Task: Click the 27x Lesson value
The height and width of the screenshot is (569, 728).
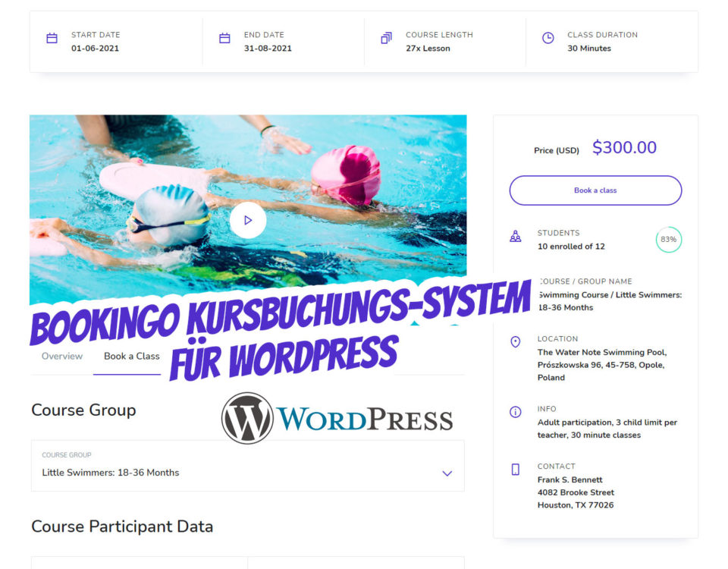Action: coord(428,49)
